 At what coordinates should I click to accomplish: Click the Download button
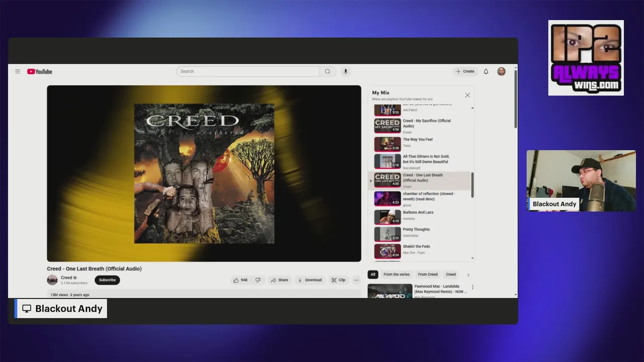[310, 280]
